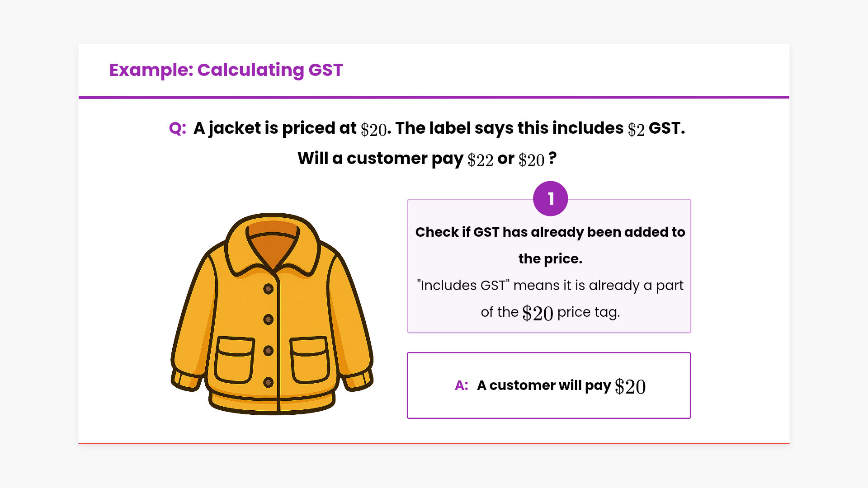
Task: Click the purple "Q:" question label
Action: [177, 128]
